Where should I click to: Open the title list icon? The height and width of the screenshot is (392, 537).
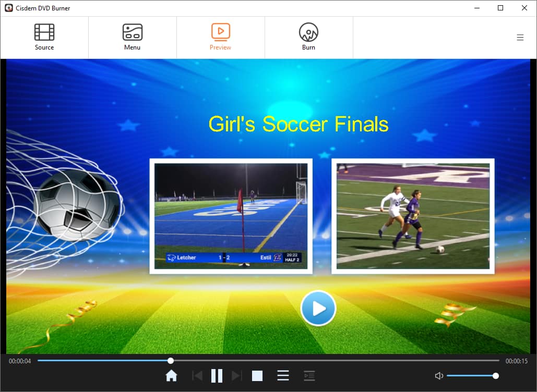click(283, 375)
